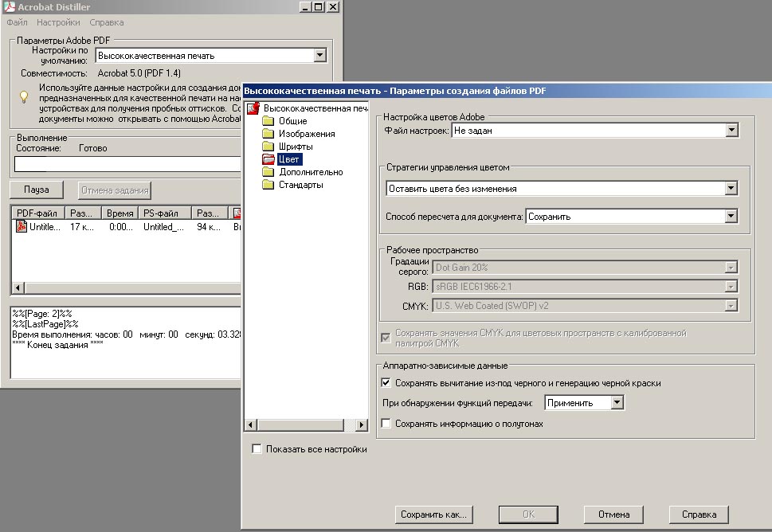Click the 0:00... time cell
Image resolution: width=772 pixels, height=532 pixels.
pos(121,227)
